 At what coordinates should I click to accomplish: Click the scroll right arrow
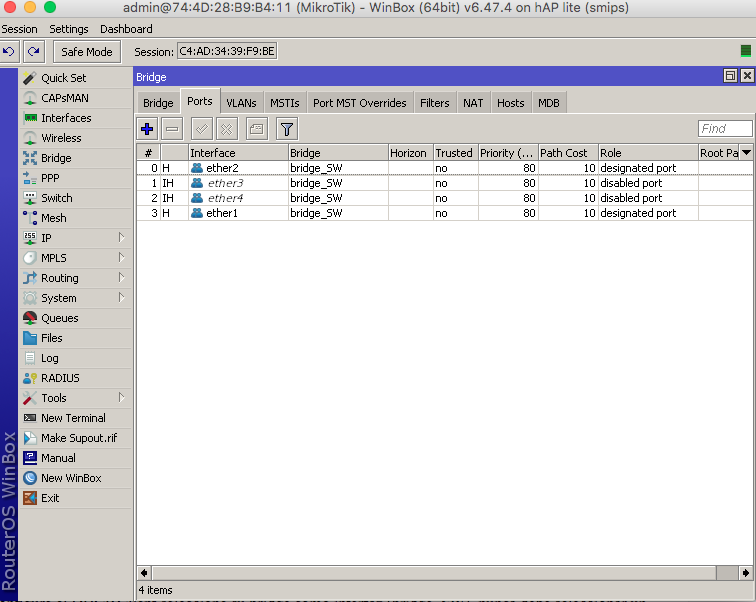click(745, 573)
